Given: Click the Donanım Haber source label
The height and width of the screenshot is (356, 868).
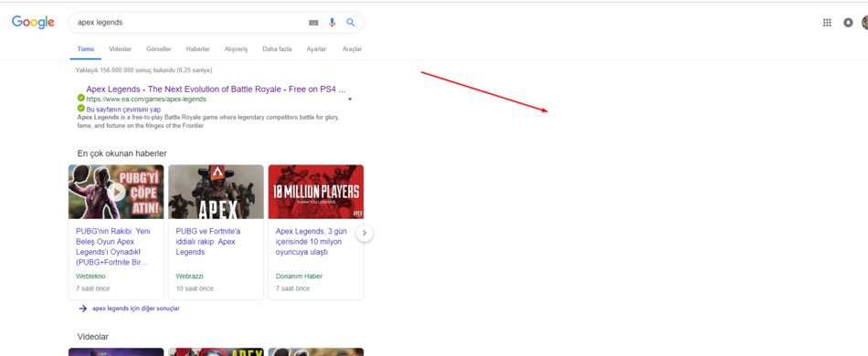Looking at the screenshot, I should [299, 277].
